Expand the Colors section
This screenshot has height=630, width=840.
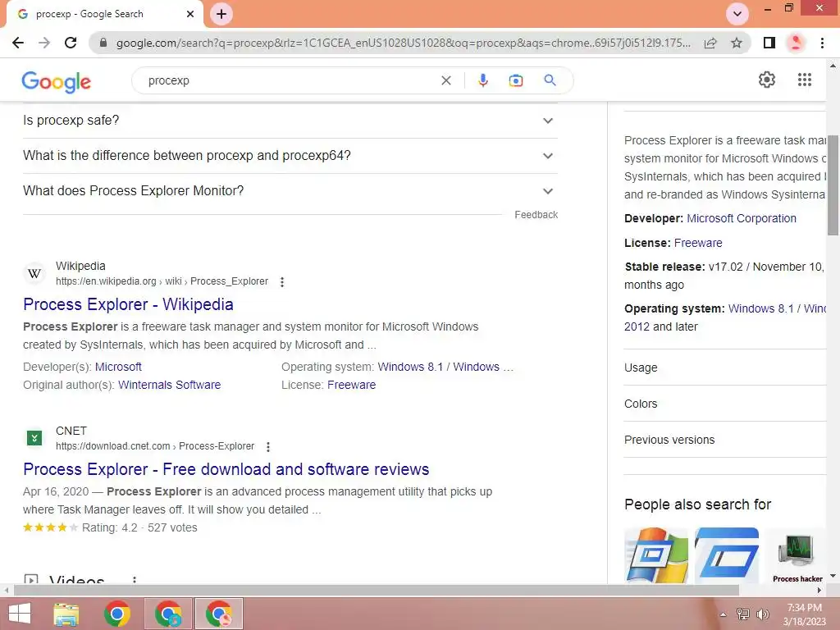tap(725, 404)
